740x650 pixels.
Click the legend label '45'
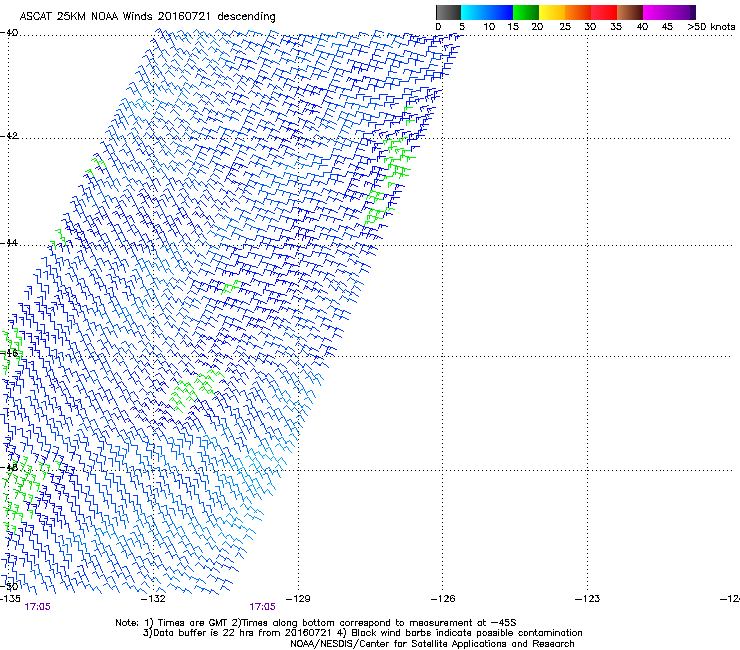pyautogui.click(x=667, y=27)
